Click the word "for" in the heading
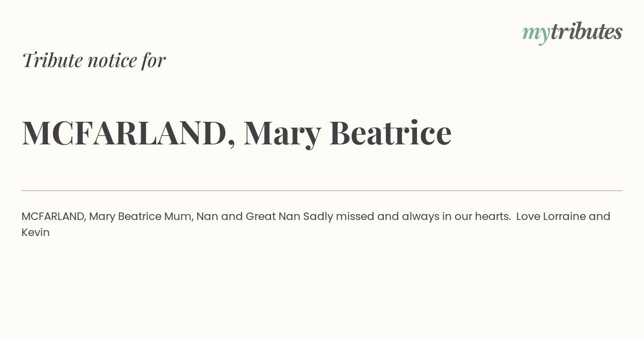644x338 pixels. pyautogui.click(x=154, y=61)
